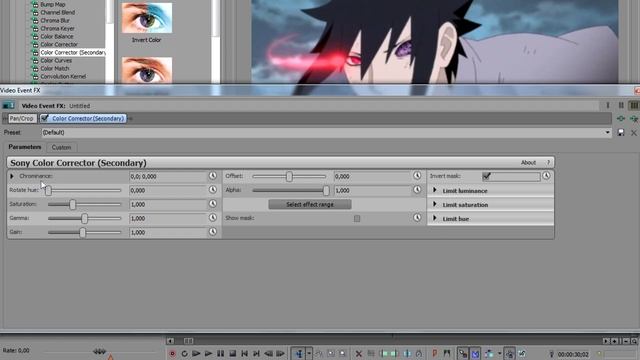Click the Rotate hue slider handle
This screenshot has width=640, height=360.
(48, 190)
